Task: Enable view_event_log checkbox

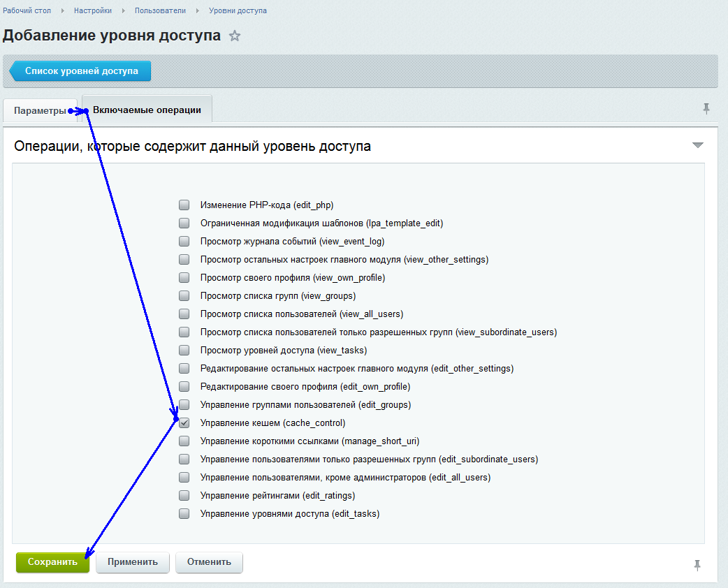Action: tap(184, 242)
